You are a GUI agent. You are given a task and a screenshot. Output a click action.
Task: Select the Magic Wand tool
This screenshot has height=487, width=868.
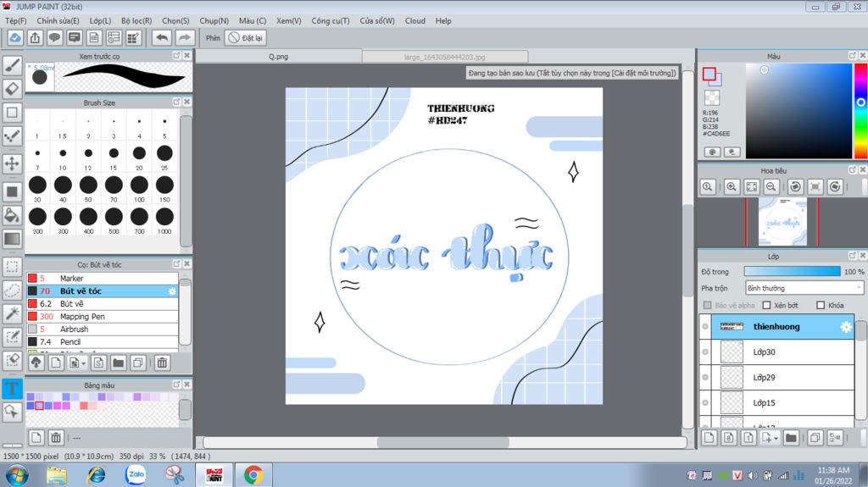[12, 313]
